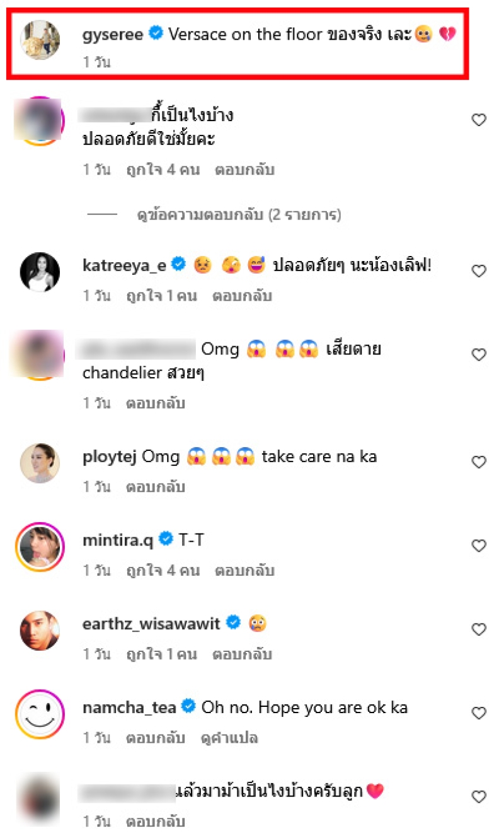Like mintira.q's comment with heart icon
Viewport: 504px width, 838px height.
pos(479,545)
